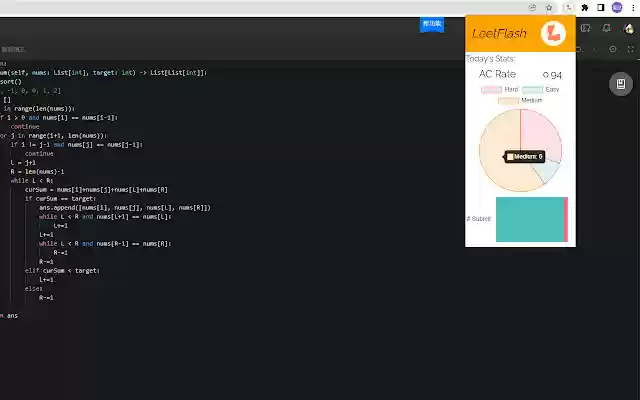Click the pink submit bar segment
The width and height of the screenshot is (640, 400).
click(566, 220)
